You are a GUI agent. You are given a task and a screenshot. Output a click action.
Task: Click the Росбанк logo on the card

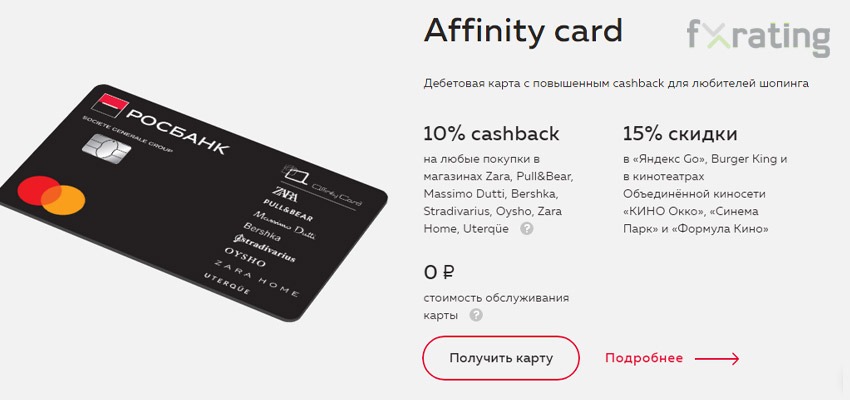click(x=163, y=122)
